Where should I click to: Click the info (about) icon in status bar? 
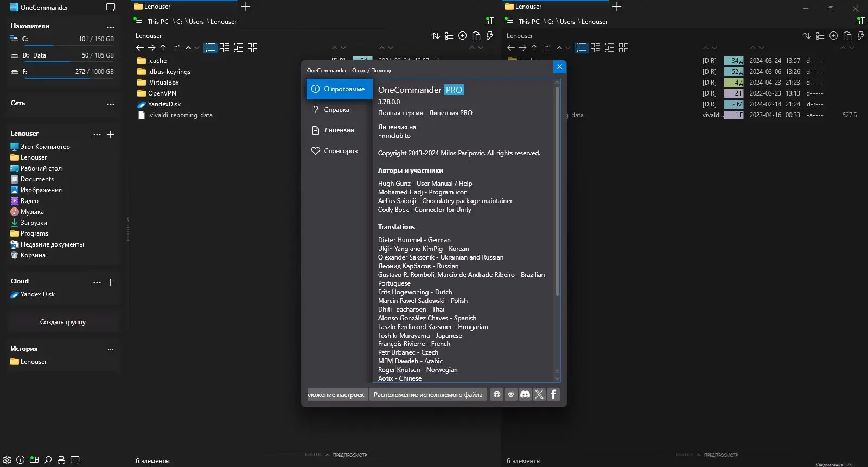pos(21,460)
